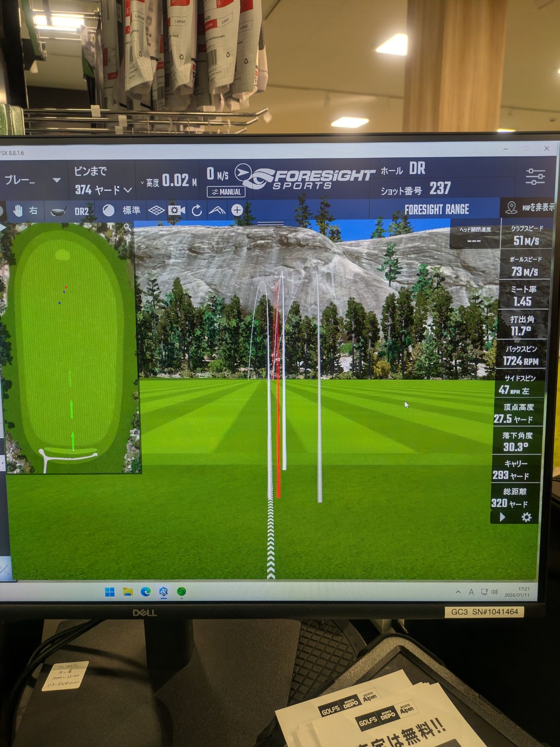Screen dimensions: 560x747
Task: Expand the プレー mode dropdown
Action: pos(56,180)
